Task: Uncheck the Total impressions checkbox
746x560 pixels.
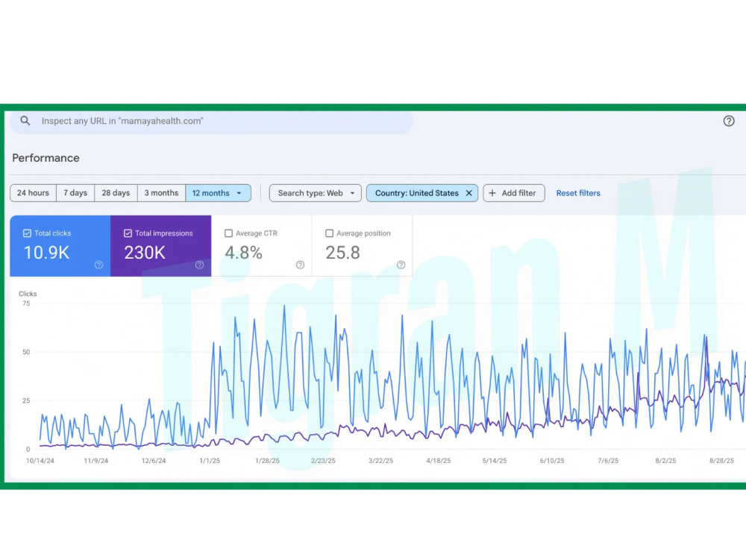Action: click(128, 233)
